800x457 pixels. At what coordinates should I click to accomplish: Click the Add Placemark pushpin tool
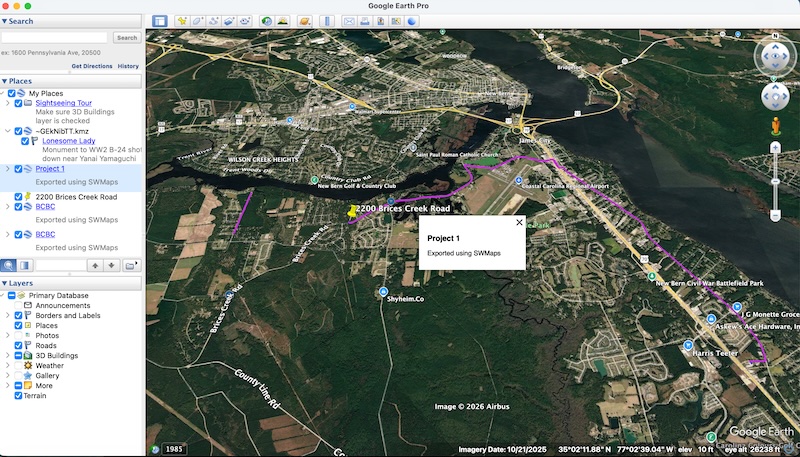(x=182, y=21)
